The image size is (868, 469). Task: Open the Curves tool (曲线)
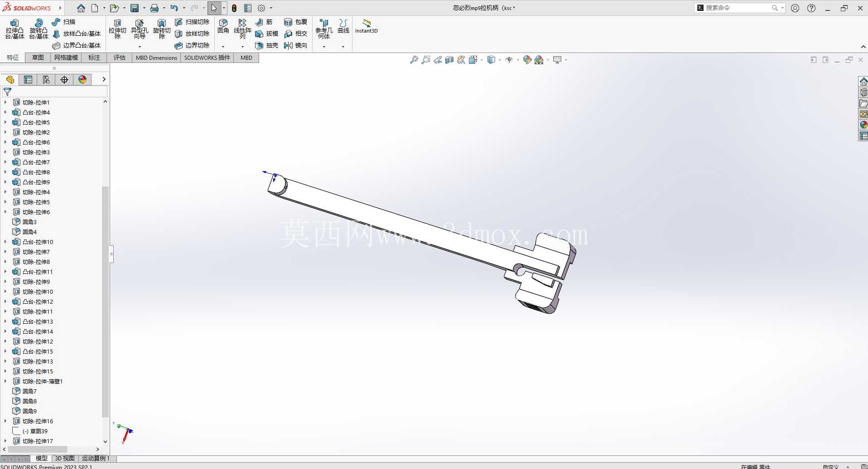click(343, 26)
